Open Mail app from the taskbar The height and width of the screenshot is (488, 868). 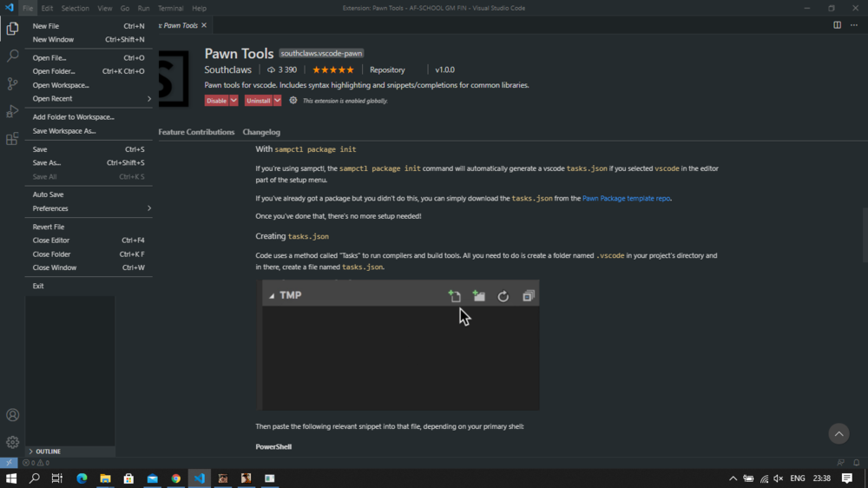coord(152,478)
